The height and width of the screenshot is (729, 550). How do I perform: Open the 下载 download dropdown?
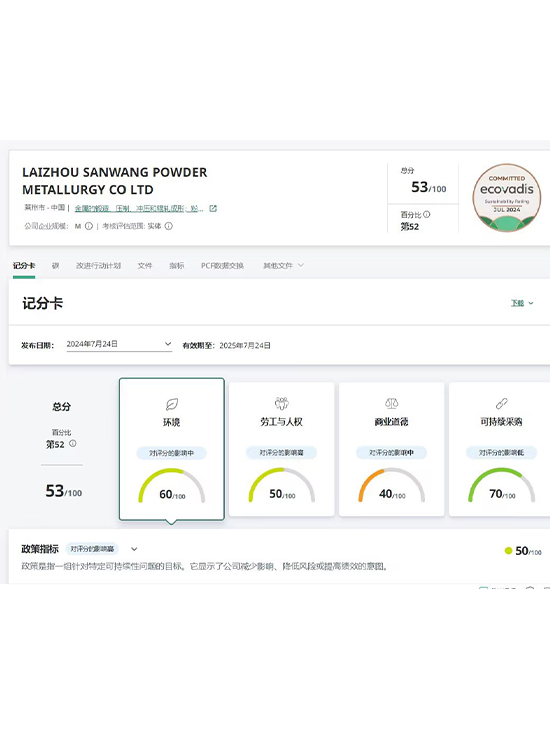(x=522, y=303)
